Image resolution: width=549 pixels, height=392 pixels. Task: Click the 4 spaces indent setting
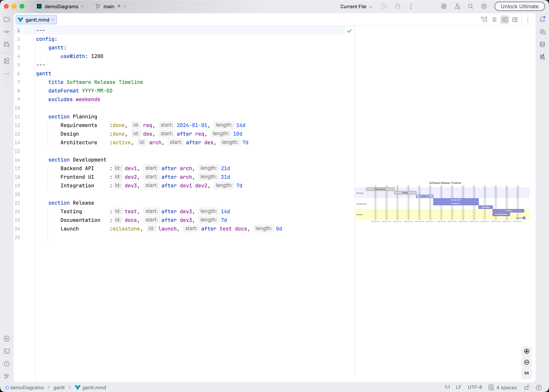pos(506,387)
